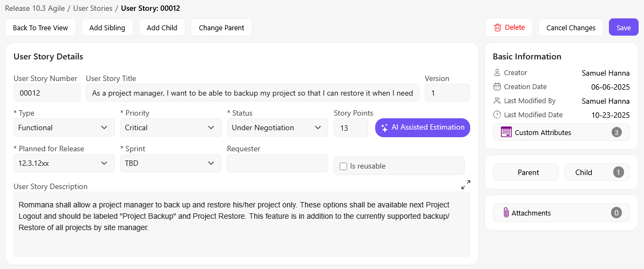The image size is (644, 269).
Task: Expand the Status dropdown
Action: (x=277, y=127)
